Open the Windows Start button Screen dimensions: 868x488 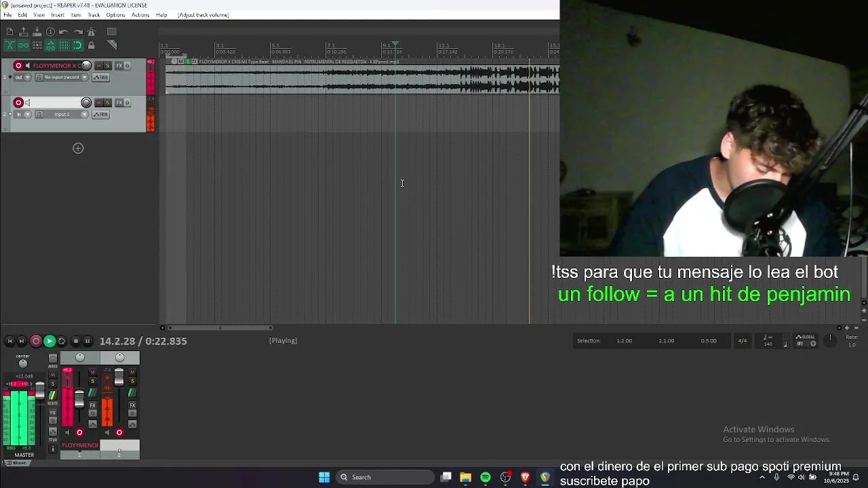click(x=324, y=477)
